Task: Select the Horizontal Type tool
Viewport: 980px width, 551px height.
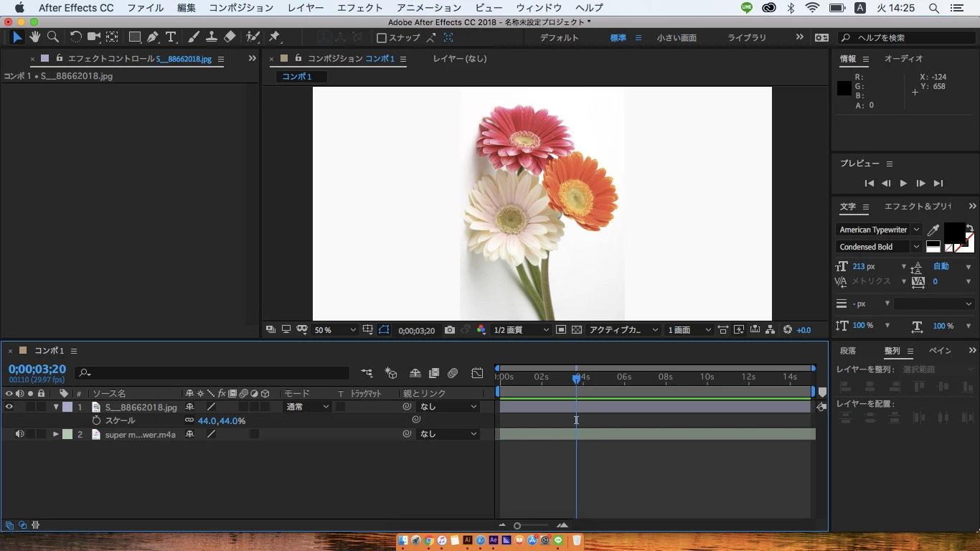Action: (171, 37)
